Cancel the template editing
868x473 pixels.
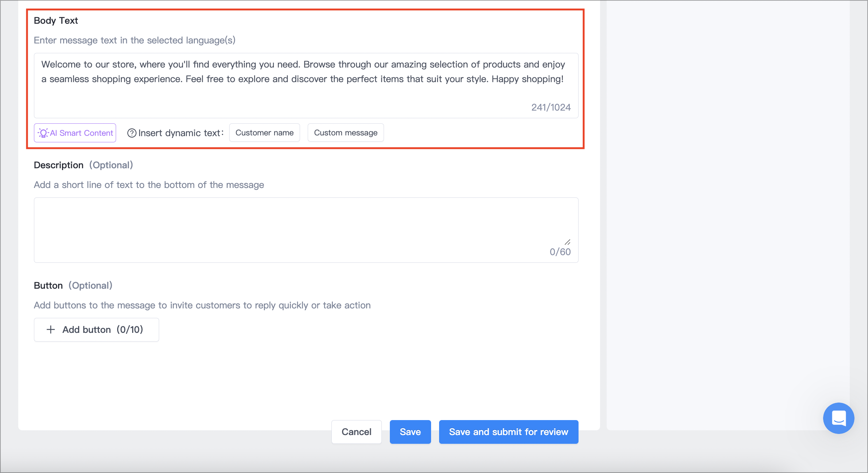point(356,432)
